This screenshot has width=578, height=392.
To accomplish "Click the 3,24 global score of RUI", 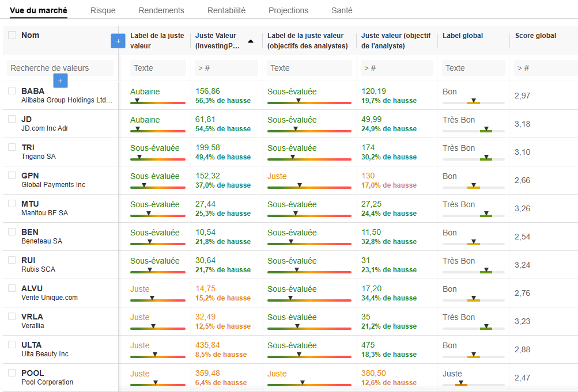I will 522,265.
